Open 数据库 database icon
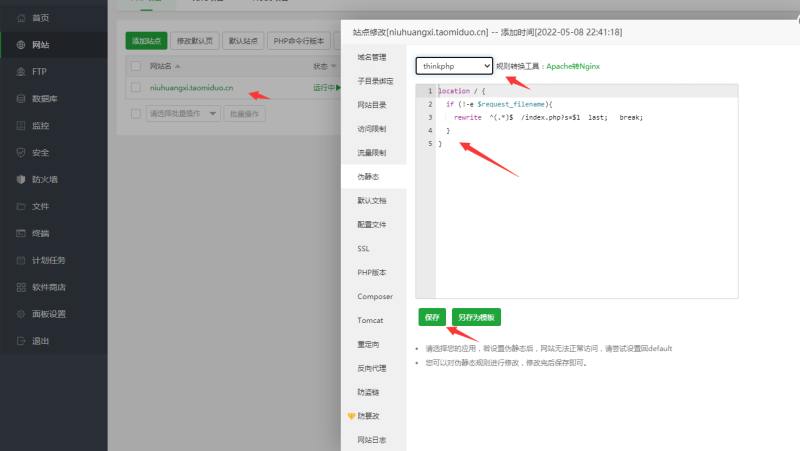 click(x=20, y=99)
